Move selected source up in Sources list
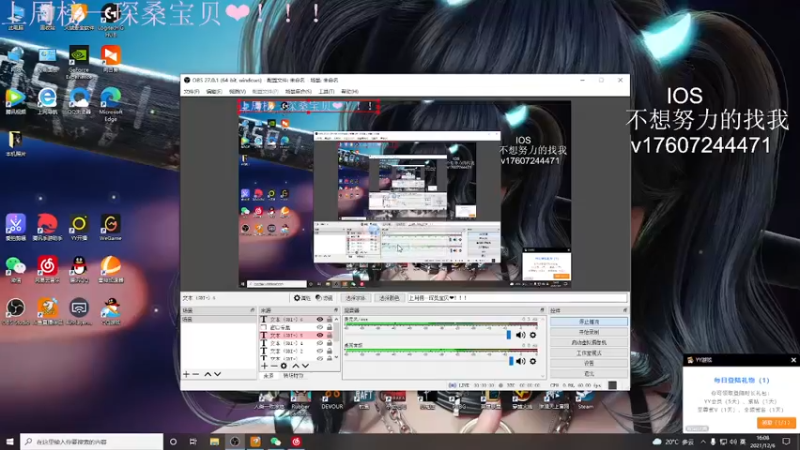This screenshot has width=800, height=450. [295, 366]
